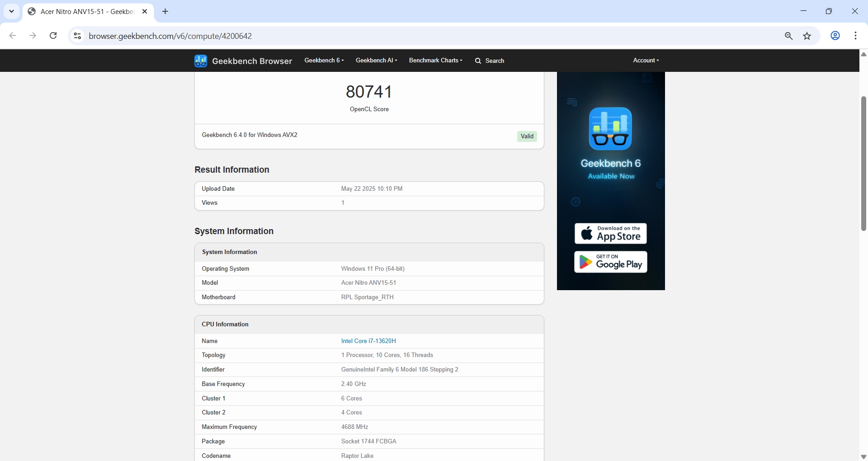This screenshot has height=461, width=868.
Task: Click the browser back arrow
Action: pos(13,36)
